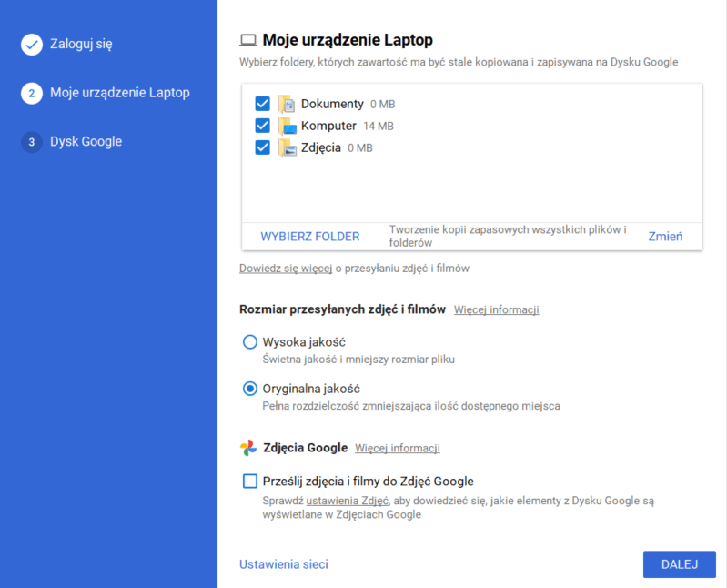Click the Moje urządzenie Laptop heading
The width and height of the screenshot is (727, 588).
348,40
